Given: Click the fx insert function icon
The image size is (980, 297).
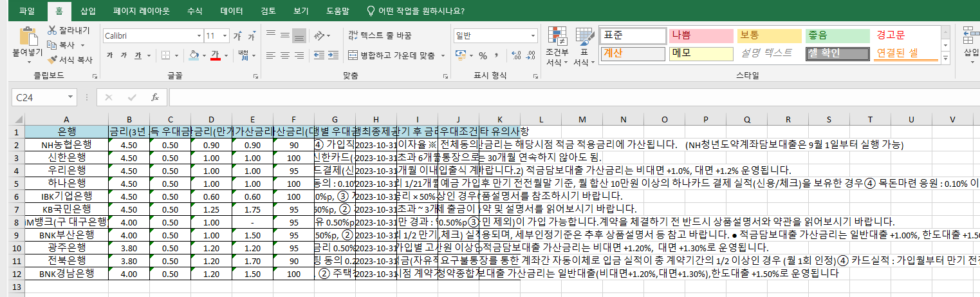Looking at the screenshot, I should pos(154,97).
